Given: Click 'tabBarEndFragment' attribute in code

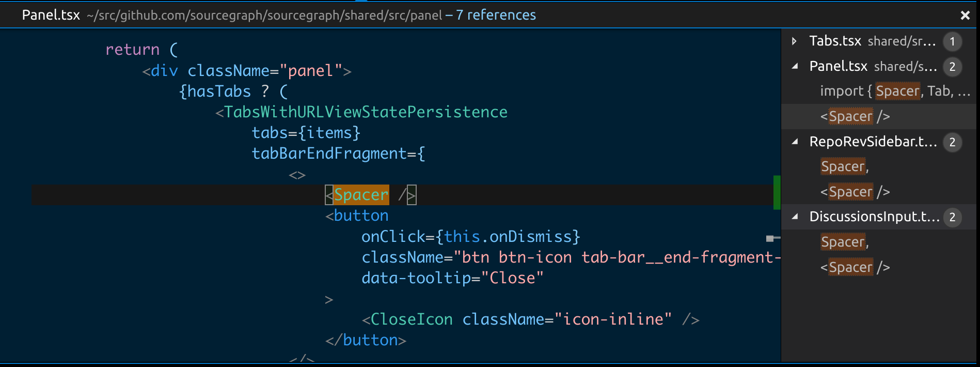Looking at the screenshot, I should tap(329, 154).
